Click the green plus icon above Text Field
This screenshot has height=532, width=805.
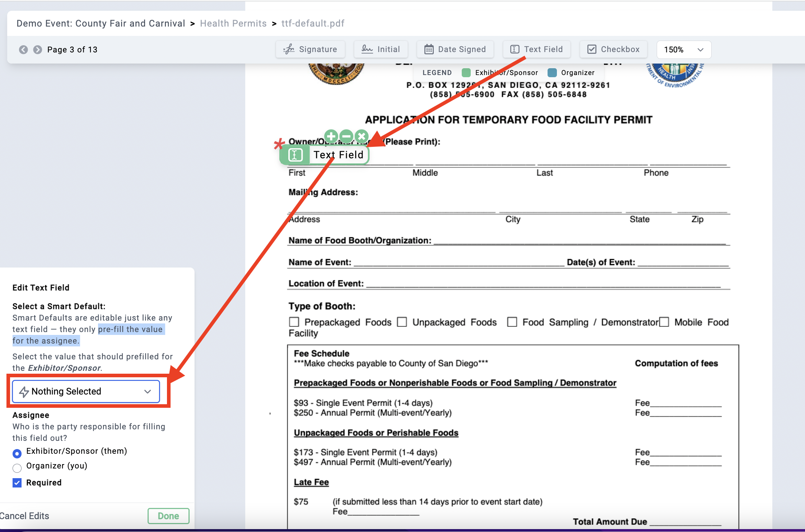pyautogui.click(x=331, y=136)
